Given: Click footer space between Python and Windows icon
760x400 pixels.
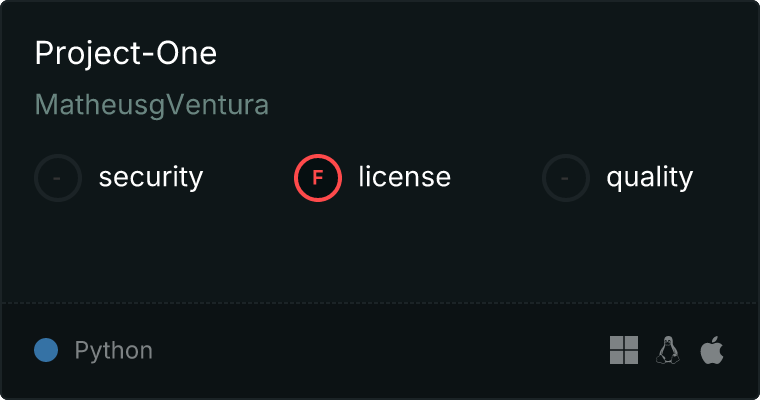Looking at the screenshot, I should coord(378,350).
